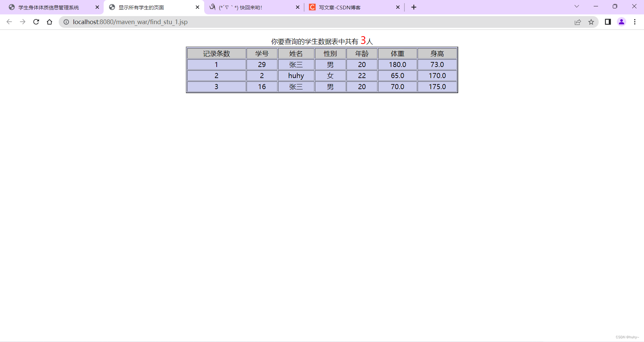Select student ID cell 29
This screenshot has width=644, height=342.
[262, 65]
